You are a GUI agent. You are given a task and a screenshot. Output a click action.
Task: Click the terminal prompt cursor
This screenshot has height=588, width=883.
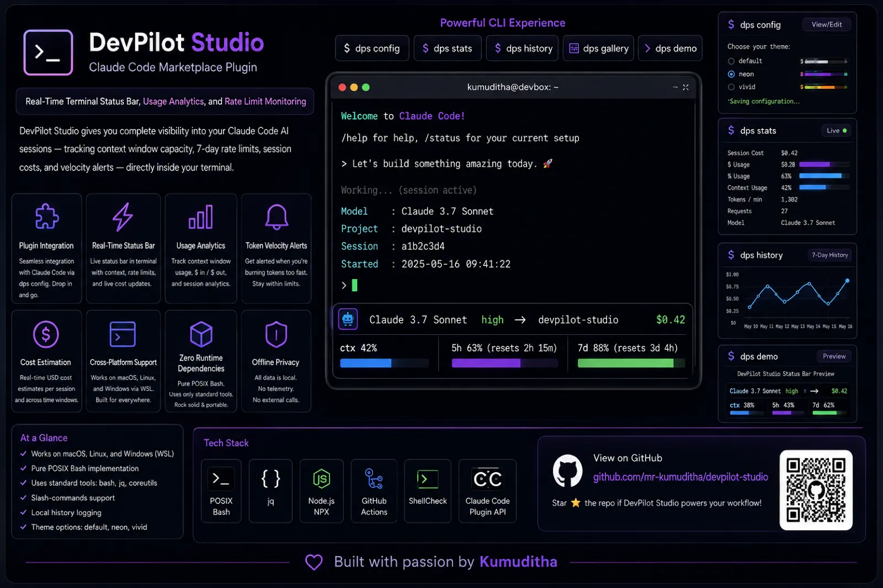354,285
